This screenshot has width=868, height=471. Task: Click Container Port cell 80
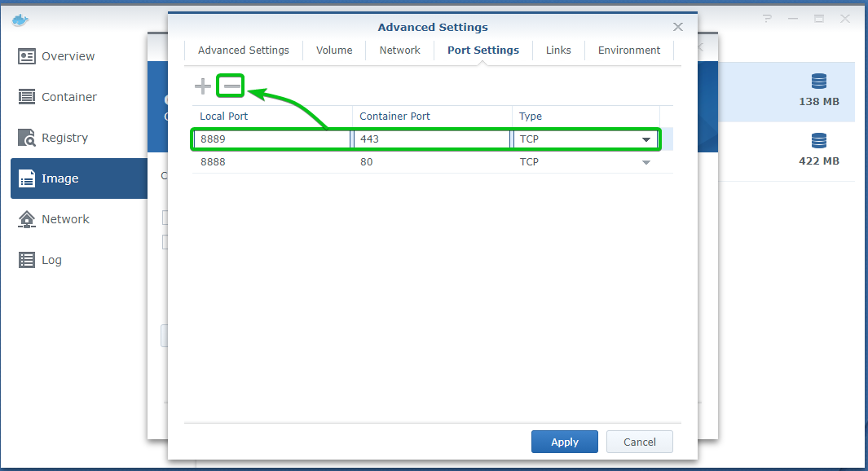(x=432, y=162)
